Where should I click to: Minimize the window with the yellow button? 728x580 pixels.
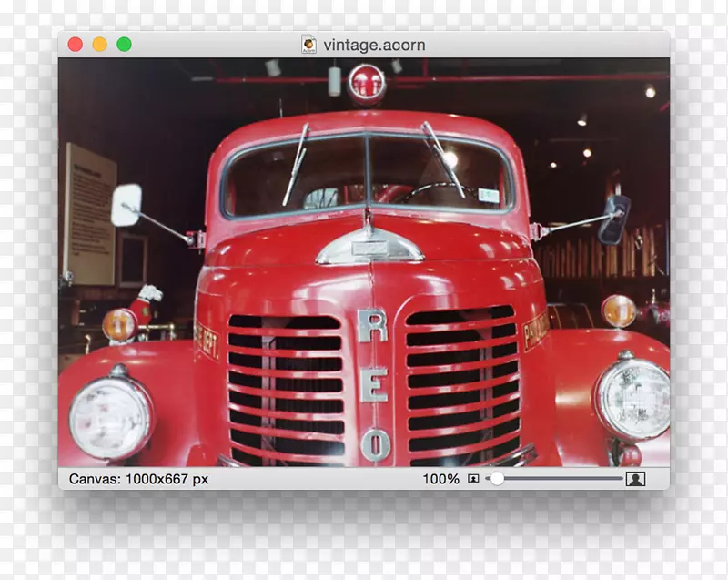(100, 45)
